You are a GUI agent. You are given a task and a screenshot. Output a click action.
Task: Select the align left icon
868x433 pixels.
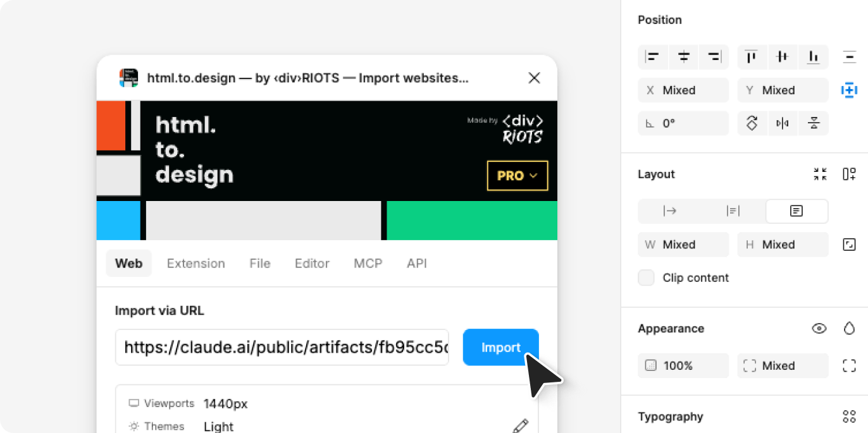click(x=653, y=57)
